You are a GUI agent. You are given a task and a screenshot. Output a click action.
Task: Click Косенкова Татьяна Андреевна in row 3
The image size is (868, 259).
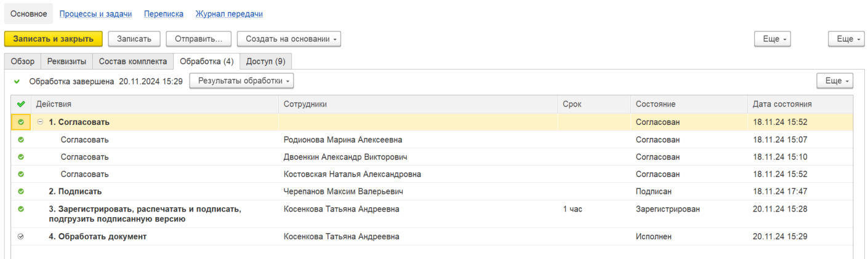(x=341, y=209)
